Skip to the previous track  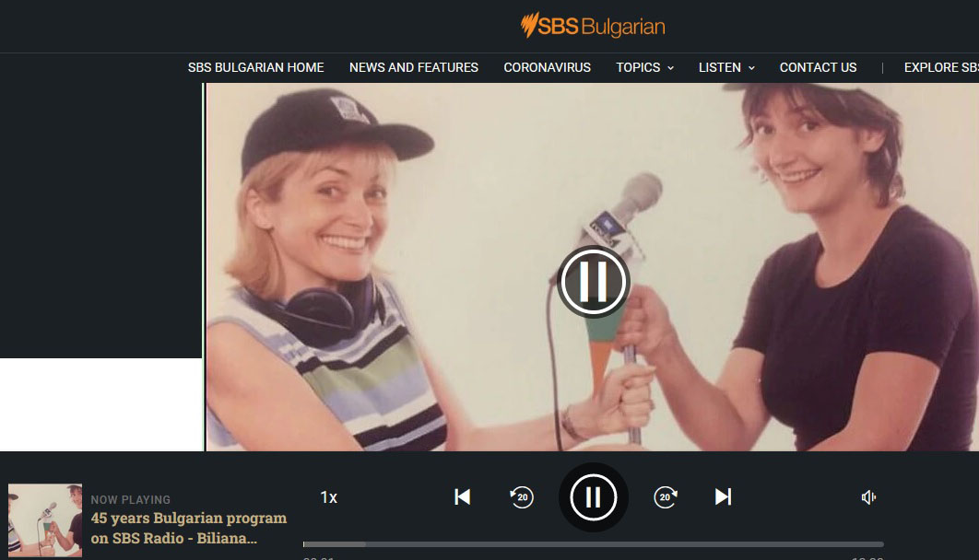(x=463, y=497)
